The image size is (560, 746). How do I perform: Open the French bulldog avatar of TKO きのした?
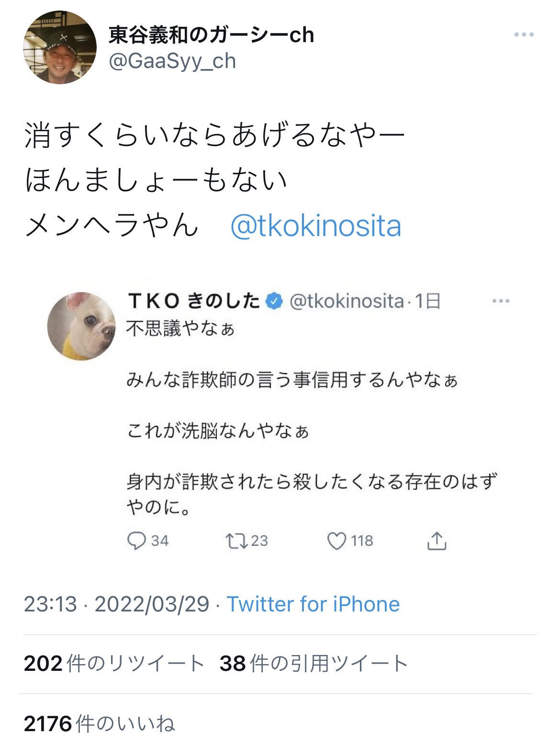(x=82, y=326)
